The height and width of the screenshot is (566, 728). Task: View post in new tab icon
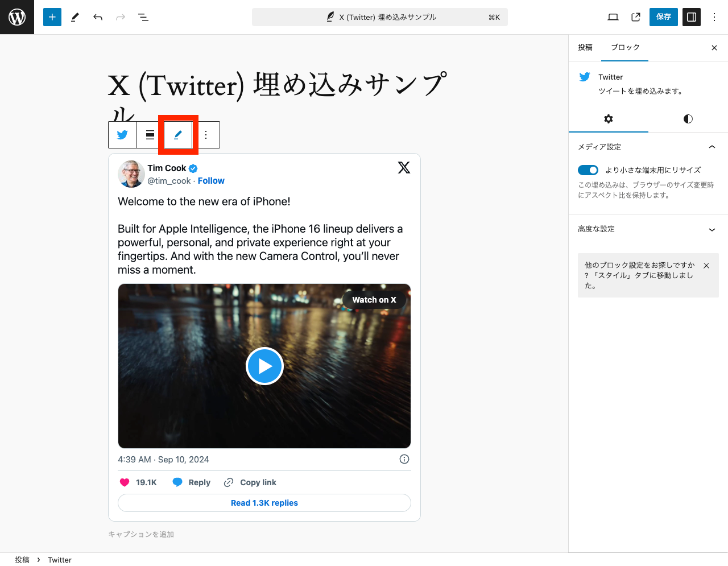(x=636, y=17)
